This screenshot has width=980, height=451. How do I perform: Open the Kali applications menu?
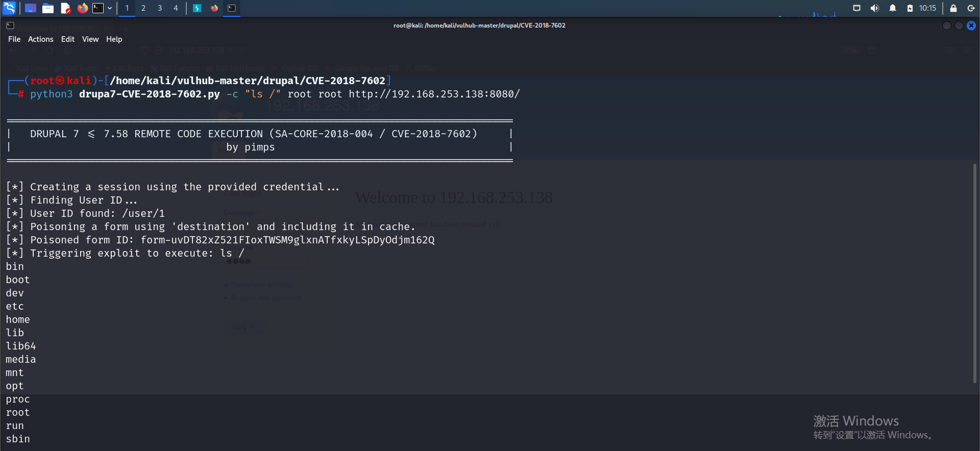coord(9,8)
